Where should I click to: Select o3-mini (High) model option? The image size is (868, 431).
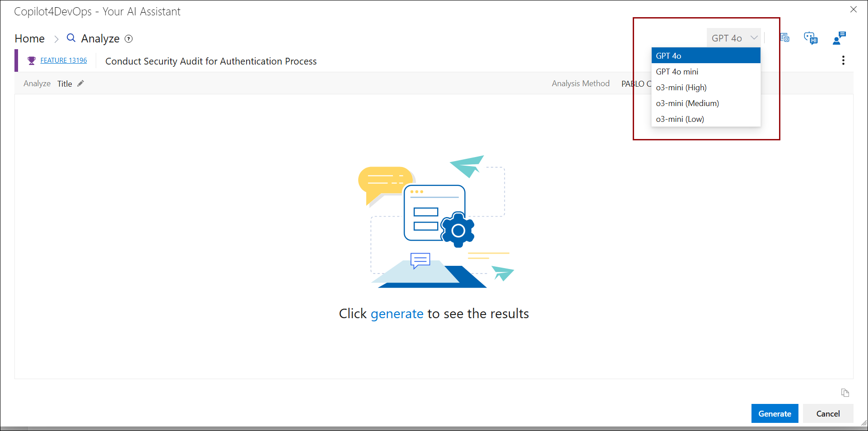[x=706, y=87]
